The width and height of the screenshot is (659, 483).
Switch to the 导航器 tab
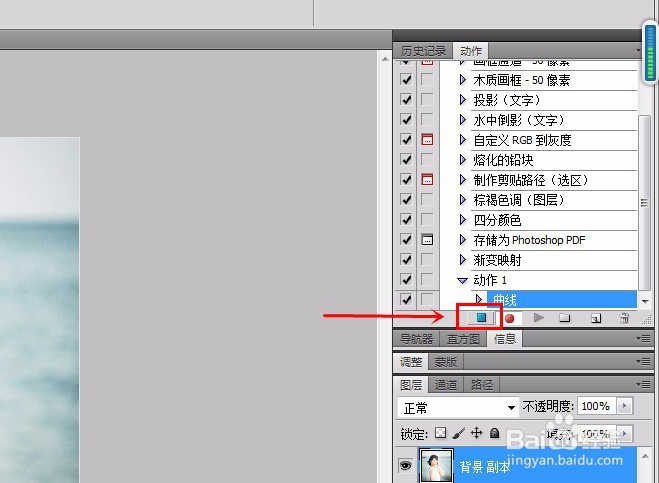point(416,339)
